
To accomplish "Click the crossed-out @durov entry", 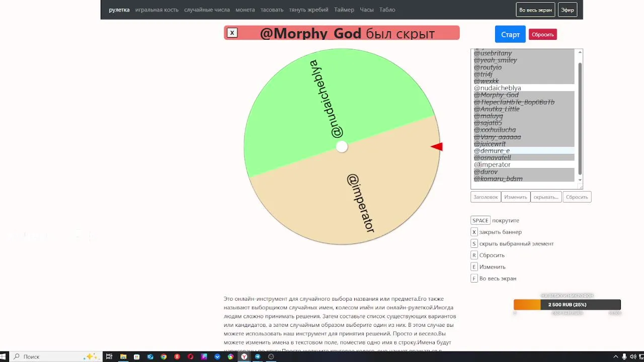I will [x=524, y=171].
